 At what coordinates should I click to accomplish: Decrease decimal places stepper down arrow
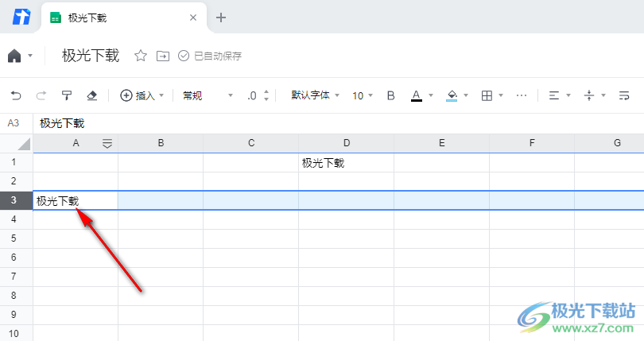(x=266, y=99)
